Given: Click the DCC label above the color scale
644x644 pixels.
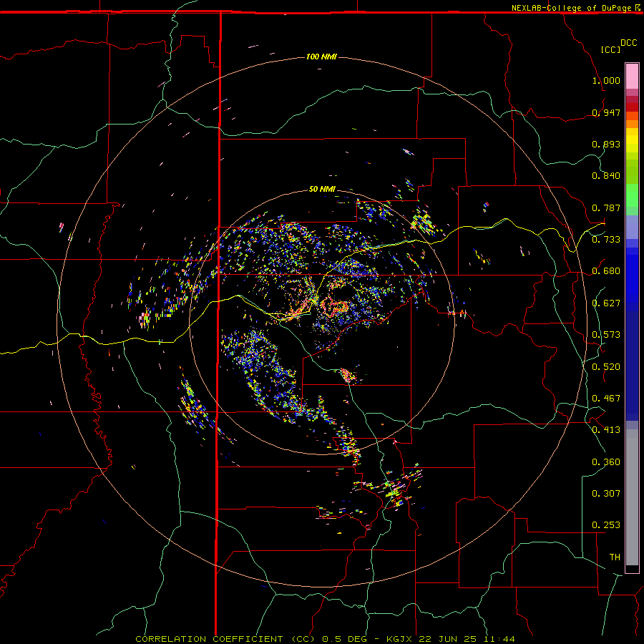Looking at the screenshot, I should point(628,43).
